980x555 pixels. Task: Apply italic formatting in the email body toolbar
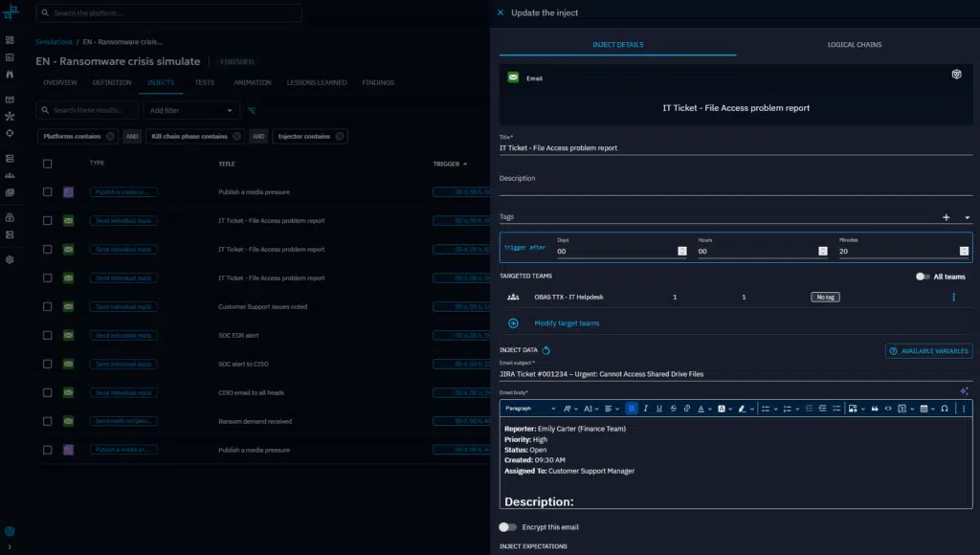point(646,409)
